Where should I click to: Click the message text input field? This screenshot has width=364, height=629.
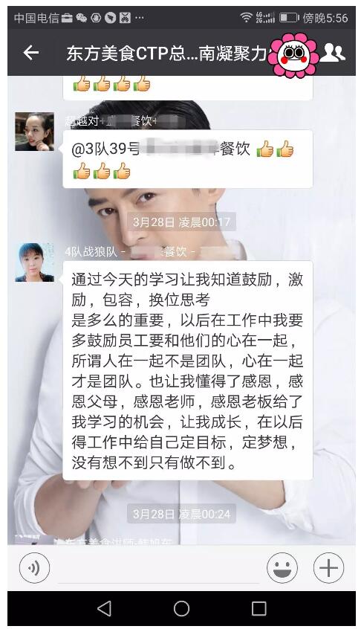pyautogui.click(x=158, y=568)
